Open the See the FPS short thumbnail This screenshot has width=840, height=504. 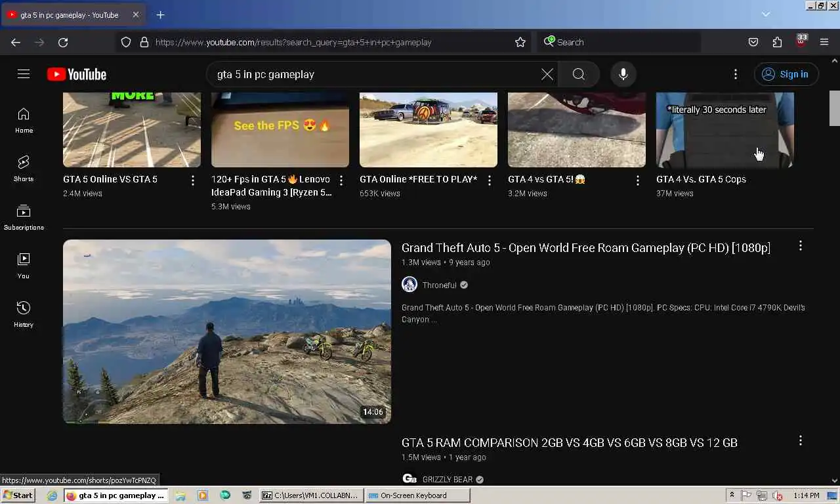point(280,130)
